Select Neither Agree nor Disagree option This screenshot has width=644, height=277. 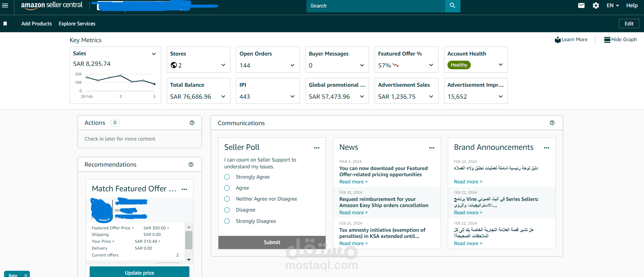pyautogui.click(x=227, y=199)
